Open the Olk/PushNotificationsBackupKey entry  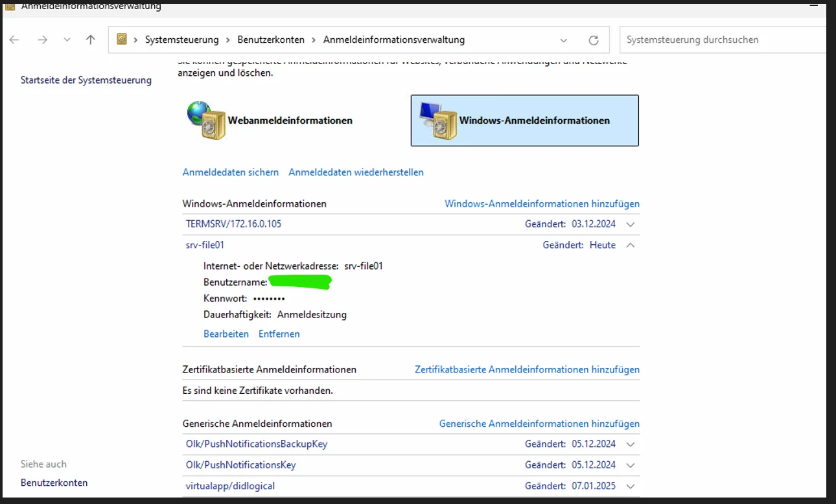257,444
